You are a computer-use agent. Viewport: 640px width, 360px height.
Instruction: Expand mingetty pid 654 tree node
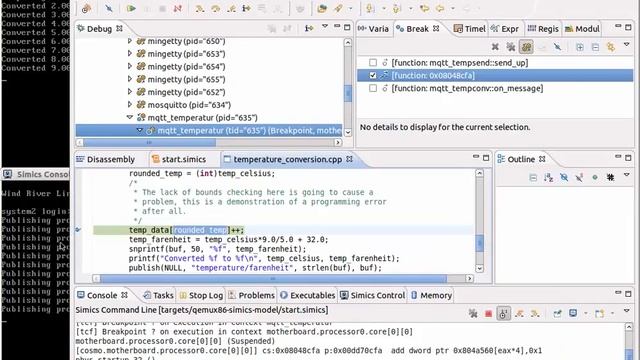(x=129, y=66)
